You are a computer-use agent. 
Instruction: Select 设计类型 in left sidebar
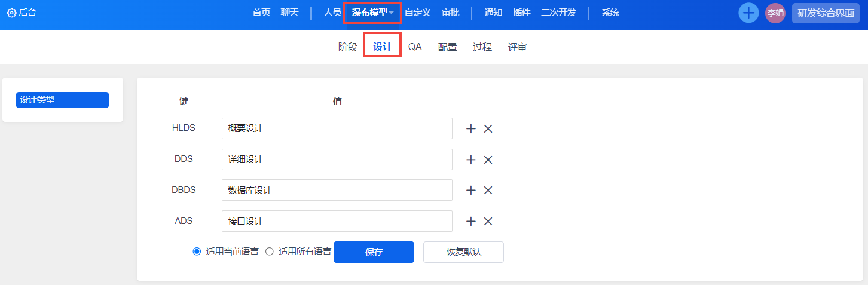click(62, 100)
